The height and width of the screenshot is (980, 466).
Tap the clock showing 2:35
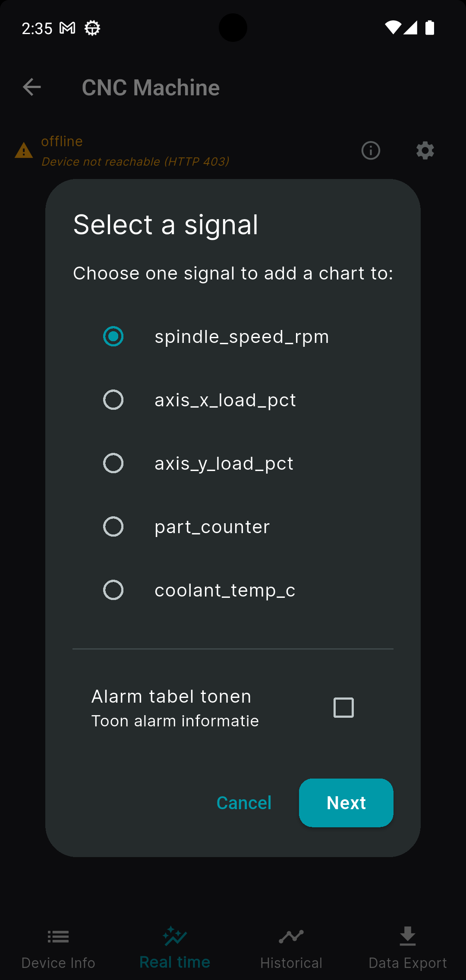(38, 28)
